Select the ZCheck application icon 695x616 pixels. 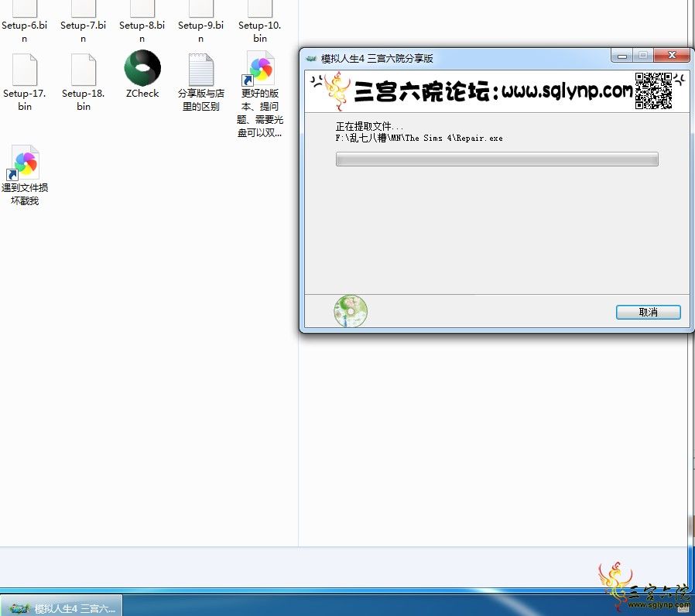[142, 68]
